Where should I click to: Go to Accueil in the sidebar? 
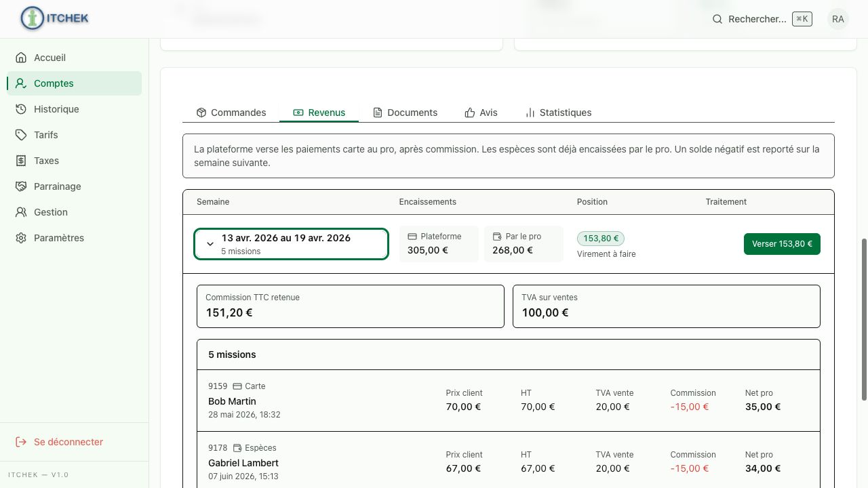pyautogui.click(x=75, y=58)
